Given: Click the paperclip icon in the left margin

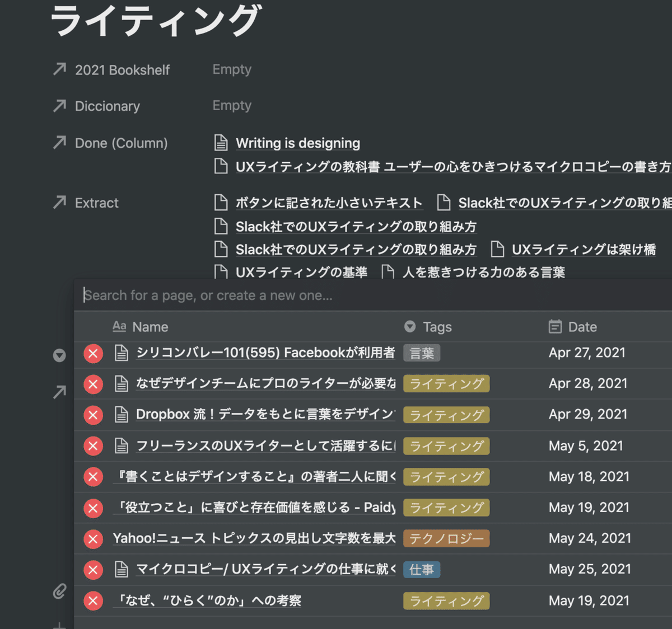Looking at the screenshot, I should click(59, 591).
